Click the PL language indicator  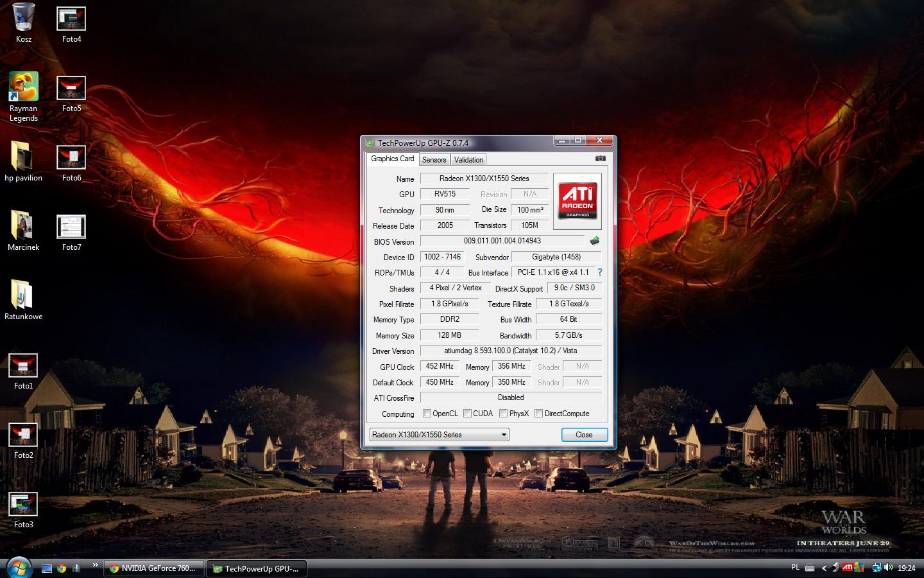pos(795,567)
